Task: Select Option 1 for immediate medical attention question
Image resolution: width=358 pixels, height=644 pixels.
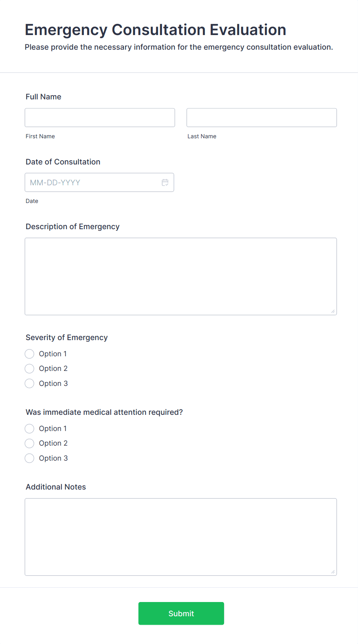Action: [29, 428]
